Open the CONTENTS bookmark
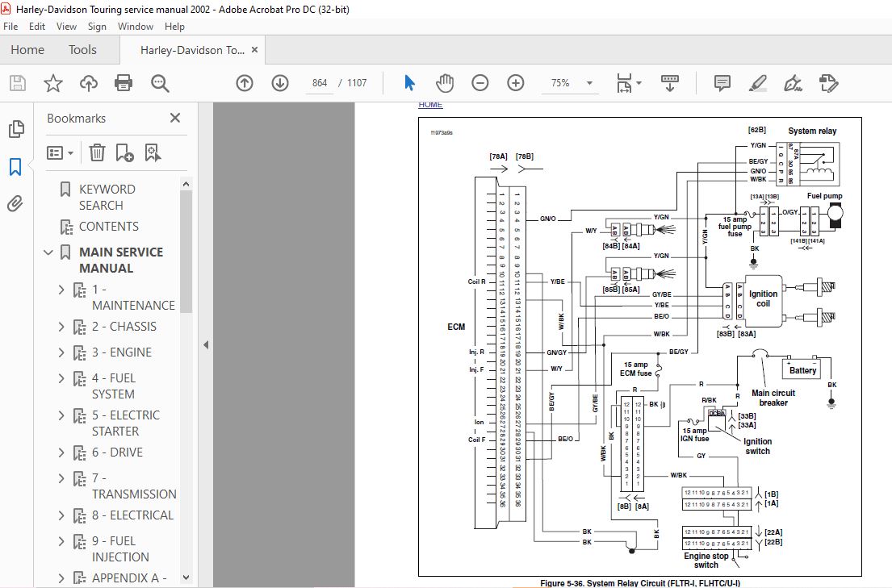 109,227
